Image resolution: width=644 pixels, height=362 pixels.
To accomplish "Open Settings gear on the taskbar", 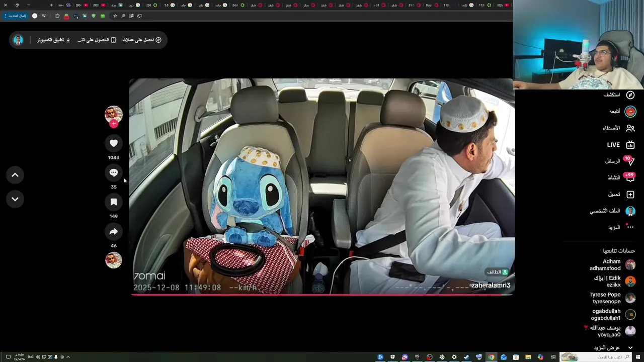I will (x=454, y=357).
